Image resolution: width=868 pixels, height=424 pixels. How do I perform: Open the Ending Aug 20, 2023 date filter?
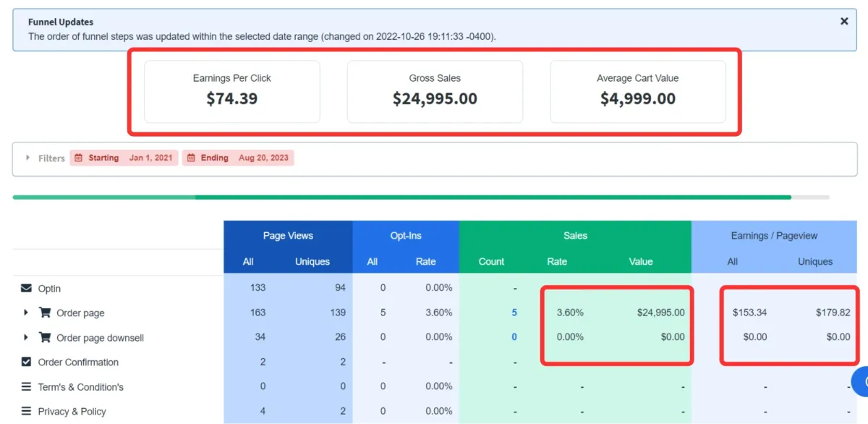(238, 158)
